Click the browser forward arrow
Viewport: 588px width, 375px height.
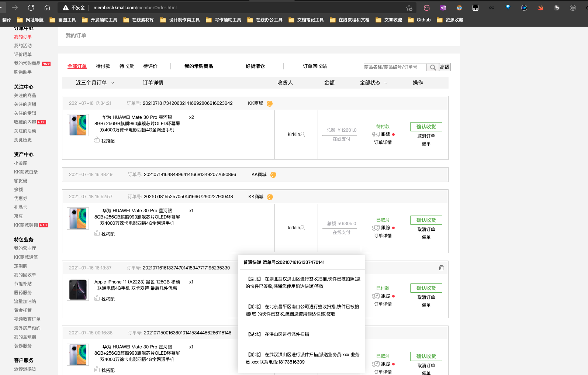(x=15, y=7)
